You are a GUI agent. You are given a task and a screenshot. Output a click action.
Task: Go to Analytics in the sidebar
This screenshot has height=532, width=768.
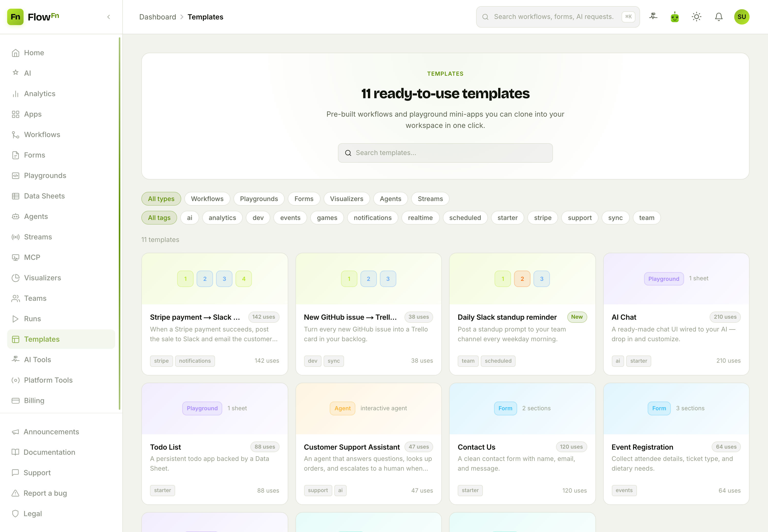tap(61, 94)
